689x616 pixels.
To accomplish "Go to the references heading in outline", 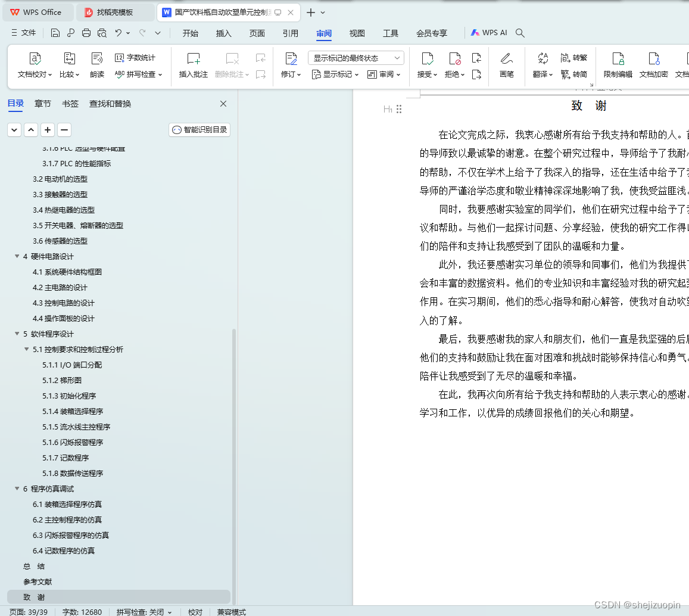I will point(38,581).
